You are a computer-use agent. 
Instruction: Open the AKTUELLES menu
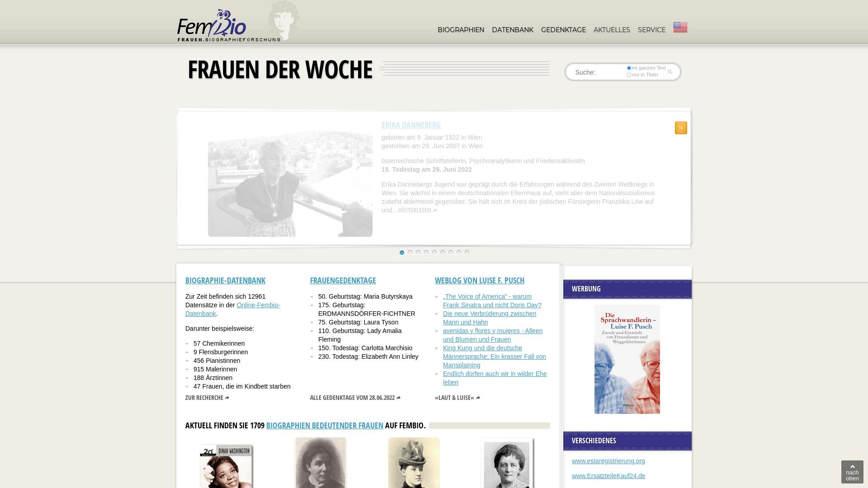(x=612, y=30)
